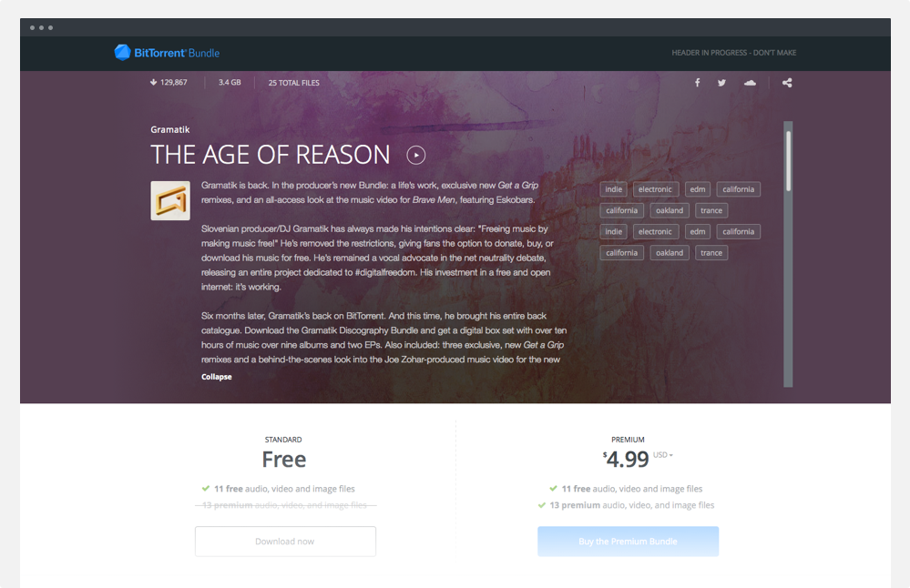Click the PREMIUM plan label

pyautogui.click(x=628, y=440)
